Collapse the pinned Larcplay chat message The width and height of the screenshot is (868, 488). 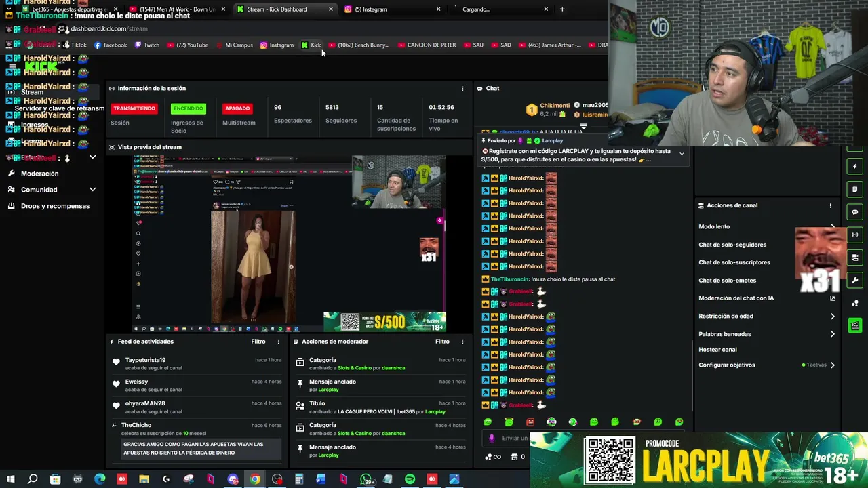point(682,154)
